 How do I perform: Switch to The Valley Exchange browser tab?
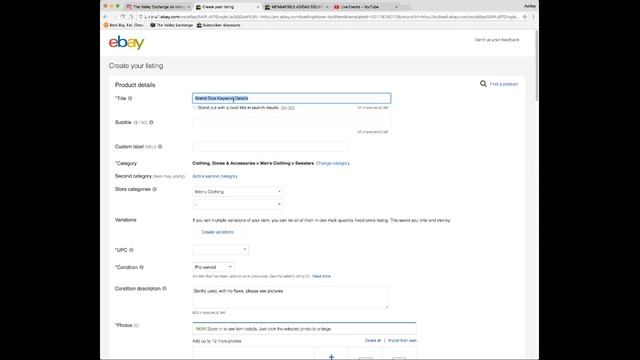[x=158, y=7]
